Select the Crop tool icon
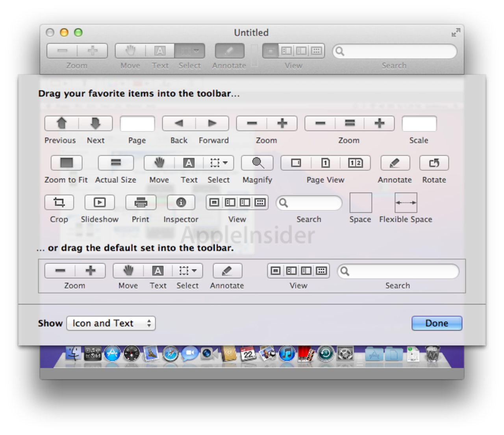 tap(59, 202)
